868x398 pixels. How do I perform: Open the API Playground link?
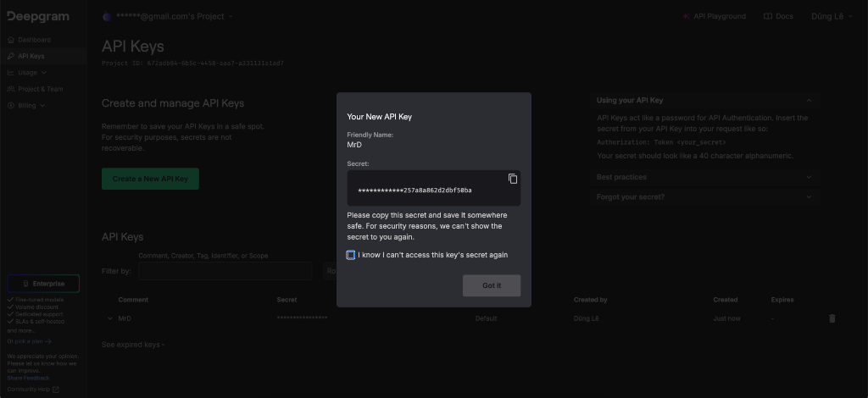pyautogui.click(x=714, y=17)
